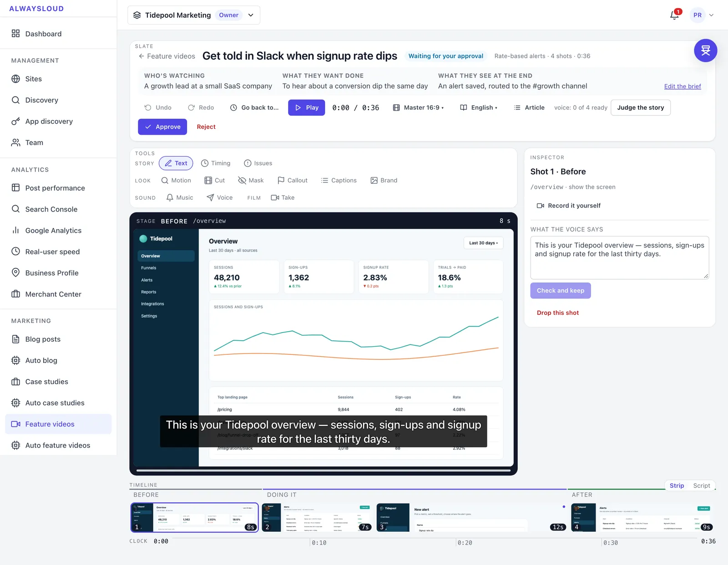Screen dimensions: 728x565
Task: Open Feature videos in sidebar
Action: (58, 424)
